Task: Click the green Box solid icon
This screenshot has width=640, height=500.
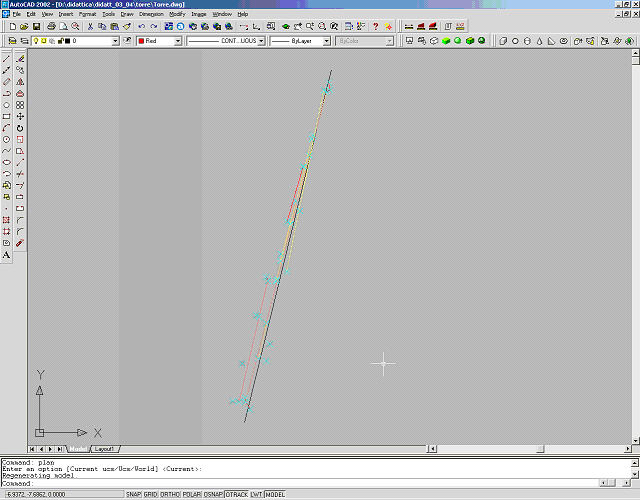Action: [446, 41]
